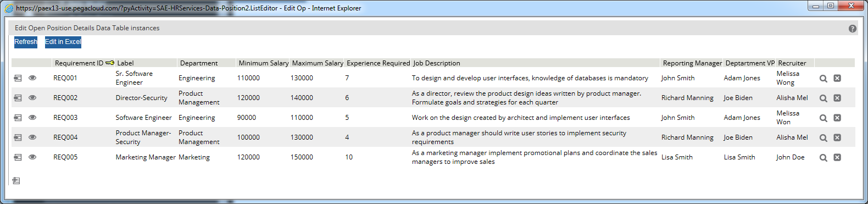The height and width of the screenshot is (204, 868).
Task: Click the Maximum Salary column header
Action: tap(318, 63)
